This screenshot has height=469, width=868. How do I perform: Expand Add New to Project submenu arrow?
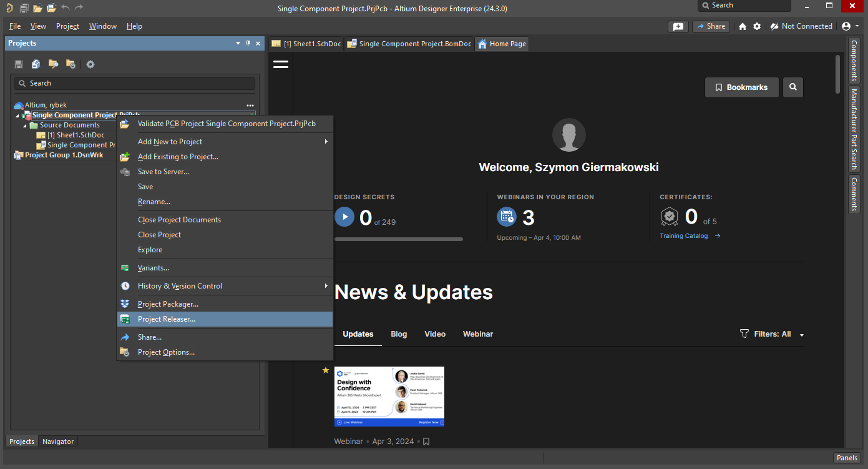pos(326,142)
